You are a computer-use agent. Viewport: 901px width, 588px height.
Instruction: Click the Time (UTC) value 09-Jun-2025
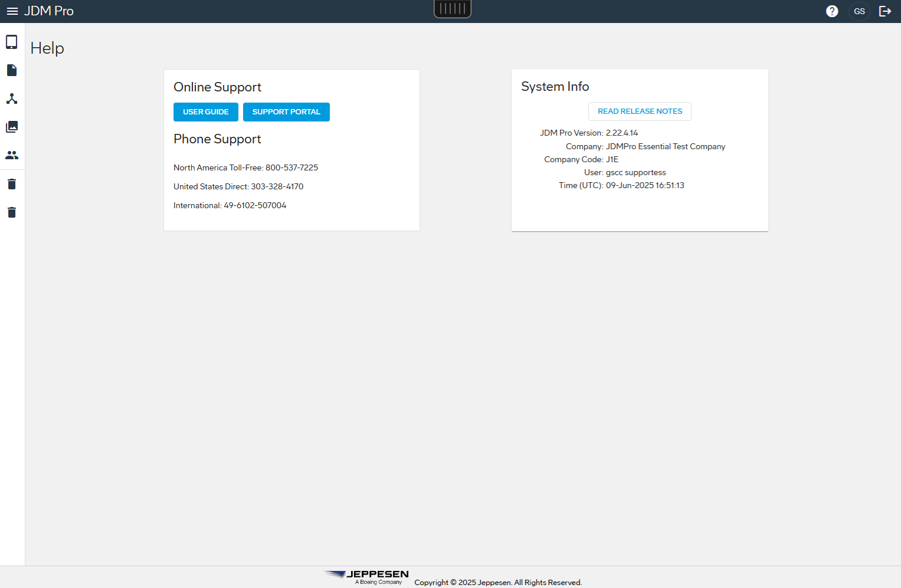[645, 185]
